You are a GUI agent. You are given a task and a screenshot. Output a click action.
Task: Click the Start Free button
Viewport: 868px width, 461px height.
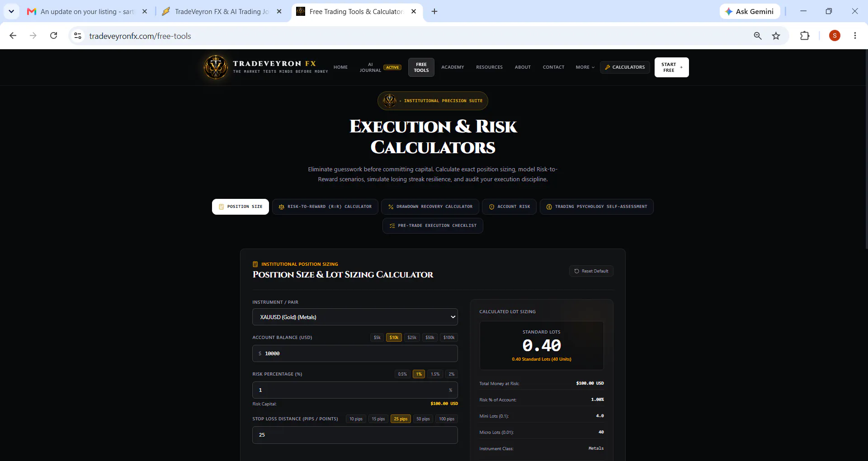672,67
